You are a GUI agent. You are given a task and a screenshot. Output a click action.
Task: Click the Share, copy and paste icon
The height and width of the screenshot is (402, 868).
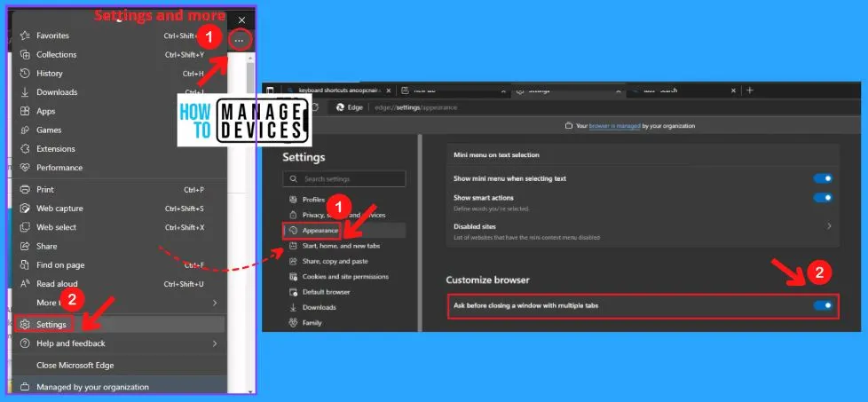tap(293, 261)
